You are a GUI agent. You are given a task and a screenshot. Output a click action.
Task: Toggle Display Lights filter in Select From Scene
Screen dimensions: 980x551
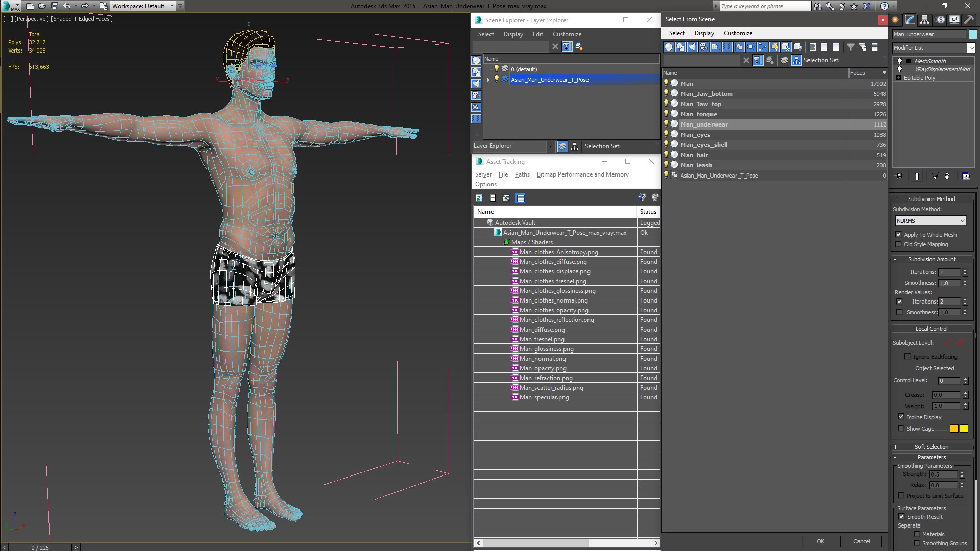[692, 47]
